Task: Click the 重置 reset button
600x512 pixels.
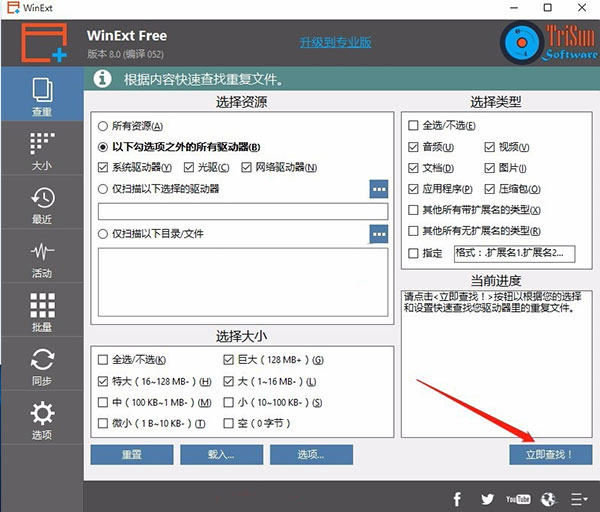Action: coord(132,455)
